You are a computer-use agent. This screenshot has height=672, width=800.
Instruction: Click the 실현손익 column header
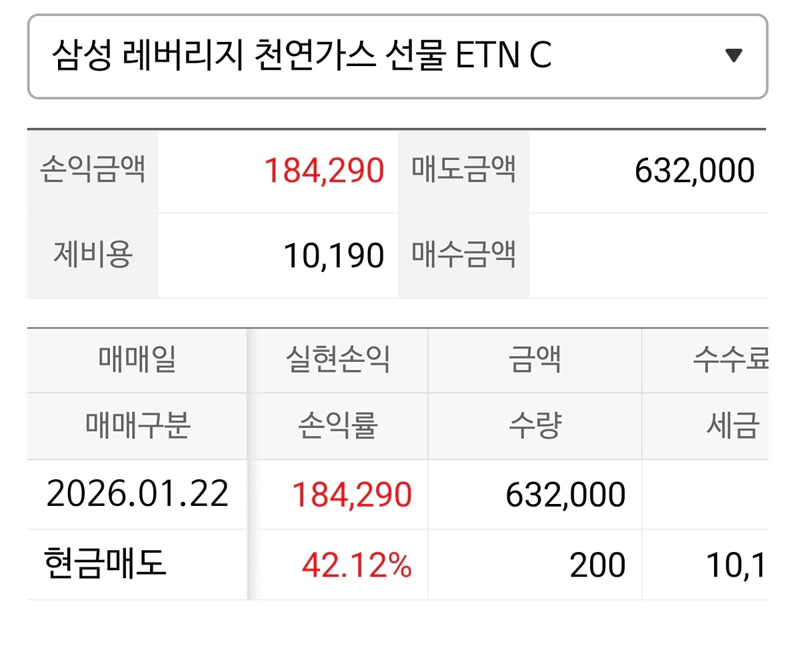pos(337,360)
